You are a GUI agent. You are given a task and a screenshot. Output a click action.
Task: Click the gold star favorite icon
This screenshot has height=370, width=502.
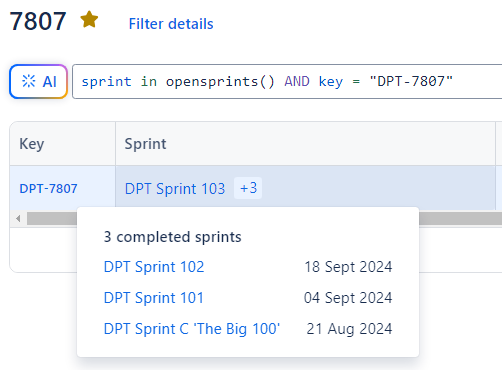89,20
